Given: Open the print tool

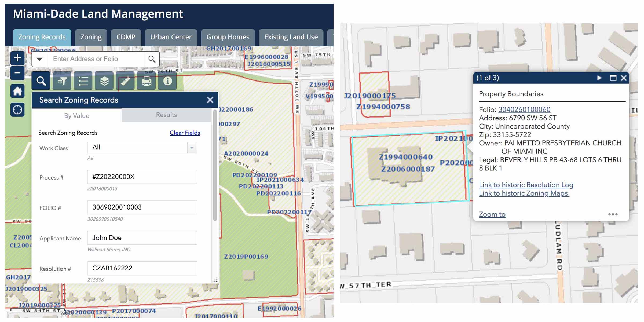Looking at the screenshot, I should pyautogui.click(x=146, y=81).
